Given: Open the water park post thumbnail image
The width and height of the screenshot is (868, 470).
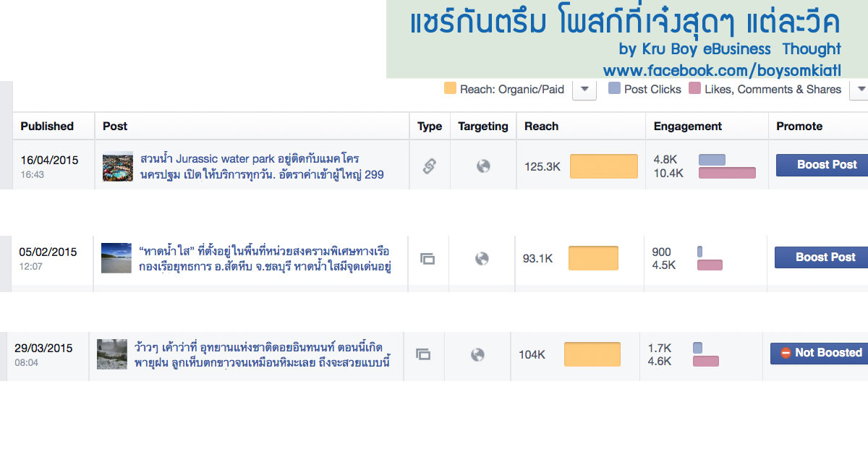Looking at the screenshot, I should pos(117,166).
